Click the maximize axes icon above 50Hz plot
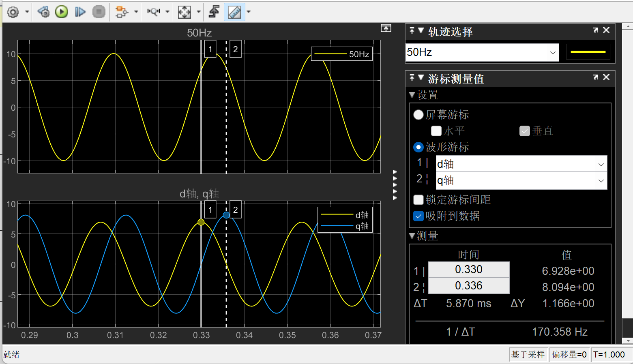The image size is (633, 364). (x=386, y=28)
